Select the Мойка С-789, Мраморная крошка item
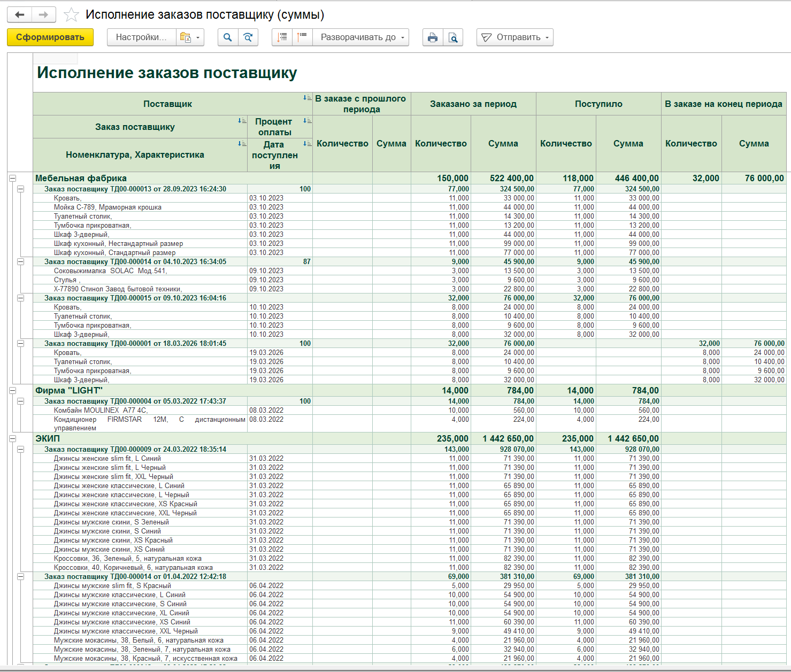 click(107, 207)
